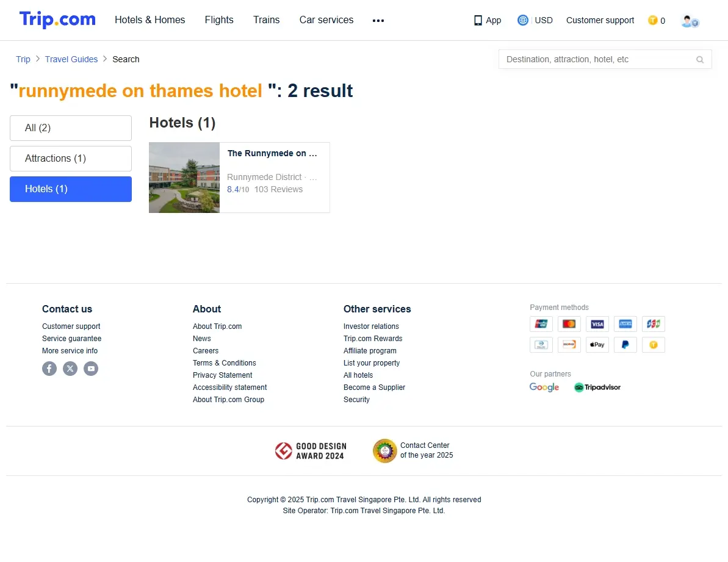Open Trip.com Rewards link
The height and width of the screenshot is (562, 728).
pyautogui.click(x=373, y=339)
